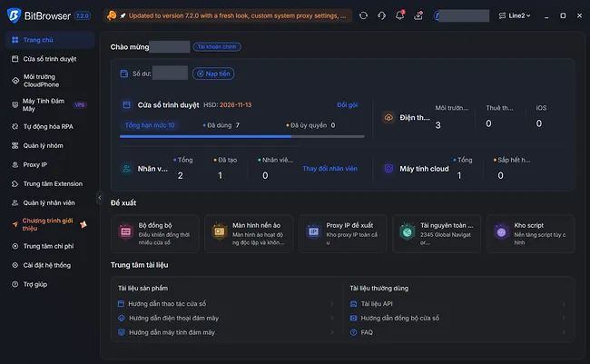The image size is (590, 364).
Task: Open Môi trường CloudPhone sidebar item
Action: (50, 81)
